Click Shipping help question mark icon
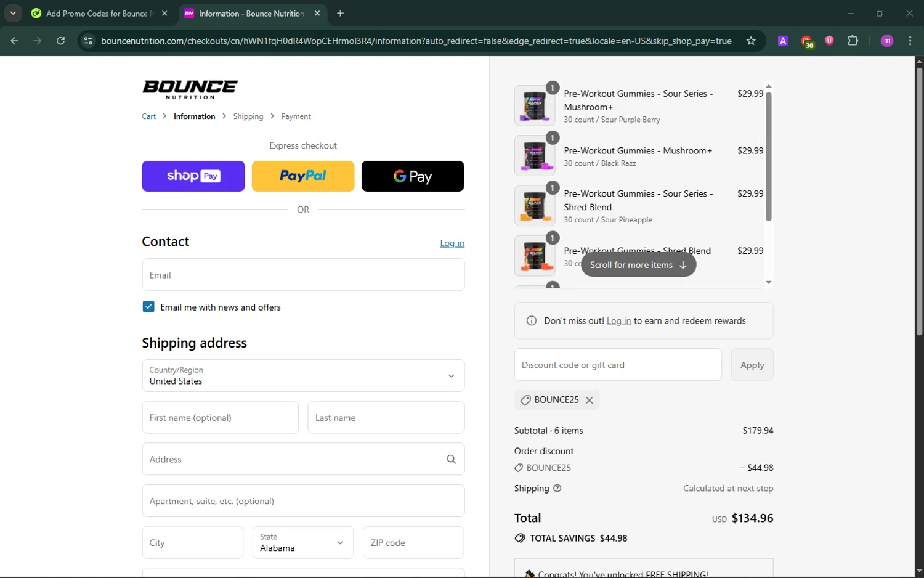 coord(557,489)
